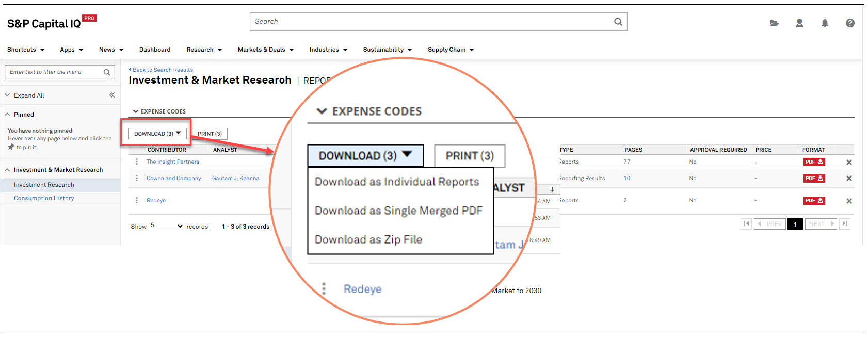Expand the Download (3) dropdown button

point(157,134)
